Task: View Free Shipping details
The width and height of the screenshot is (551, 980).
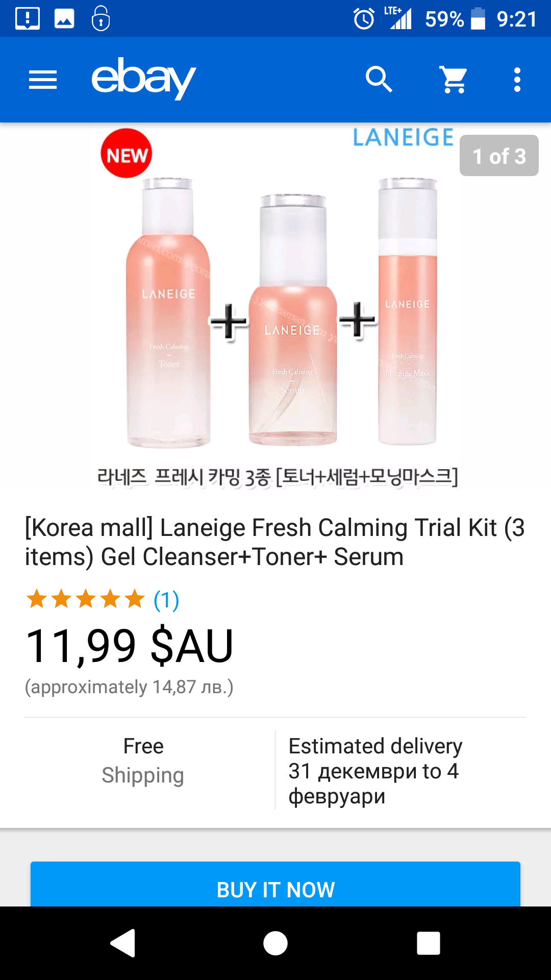Action: pos(143,761)
